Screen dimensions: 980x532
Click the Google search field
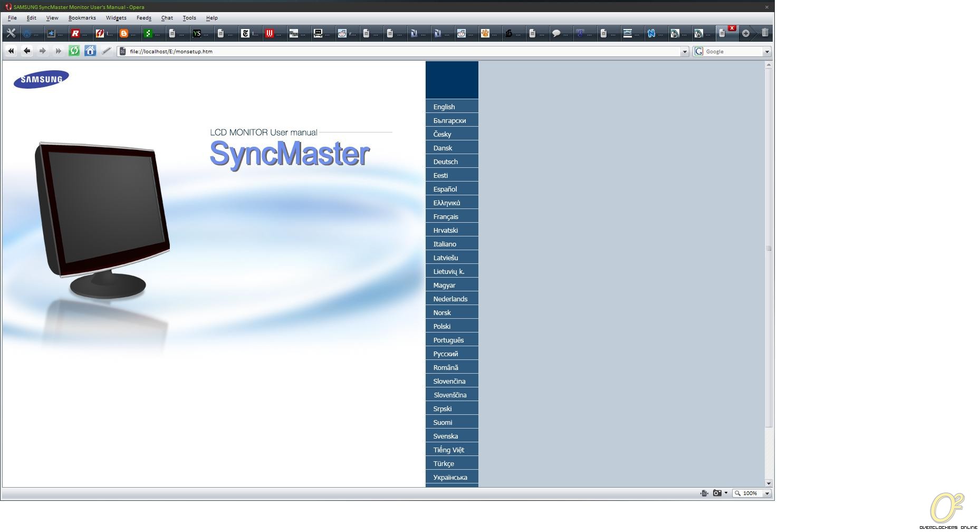coord(733,51)
